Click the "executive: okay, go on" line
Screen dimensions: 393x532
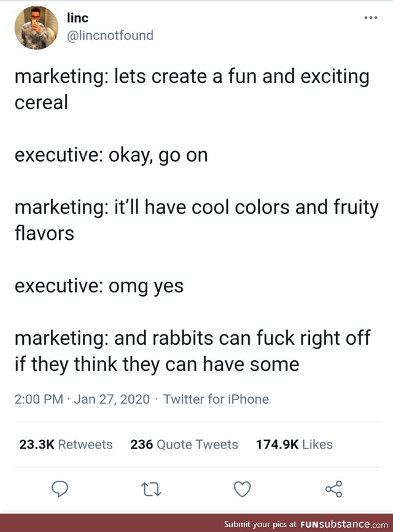(x=111, y=156)
